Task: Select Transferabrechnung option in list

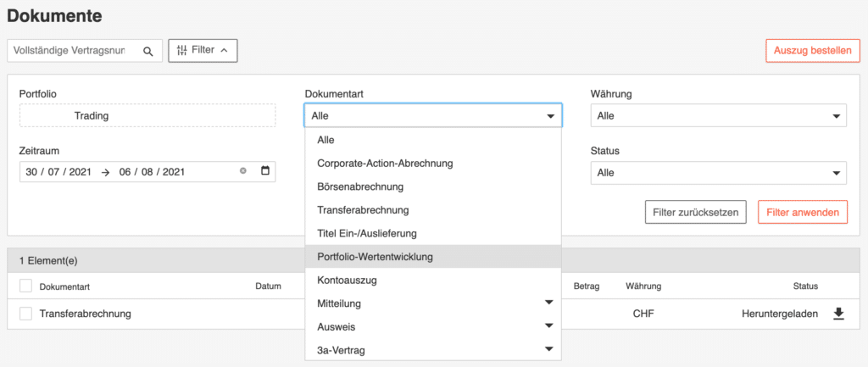Action: click(x=433, y=210)
